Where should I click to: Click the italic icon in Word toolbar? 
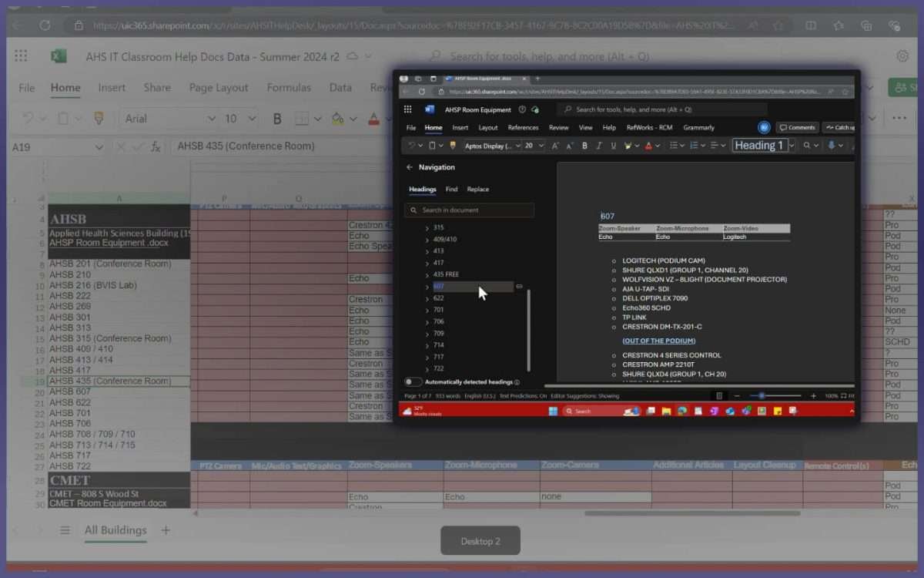coord(599,146)
